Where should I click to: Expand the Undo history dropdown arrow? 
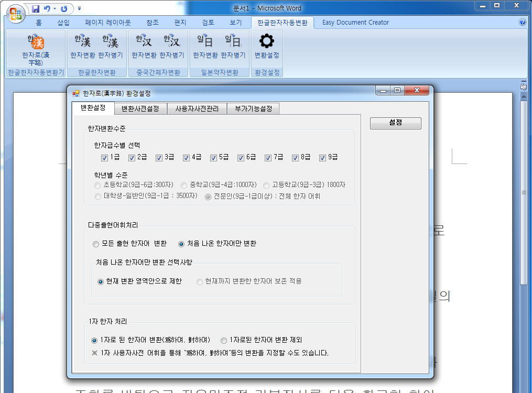(55, 9)
